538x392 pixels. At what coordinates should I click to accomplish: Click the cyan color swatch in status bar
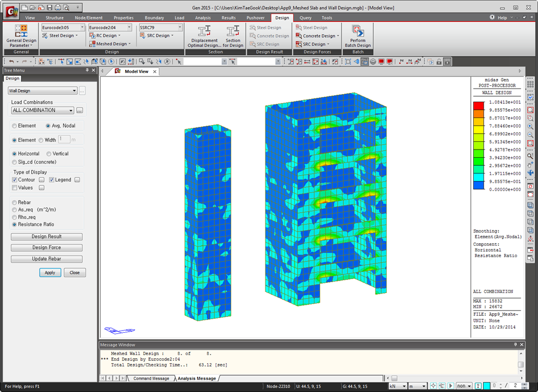[486, 386]
